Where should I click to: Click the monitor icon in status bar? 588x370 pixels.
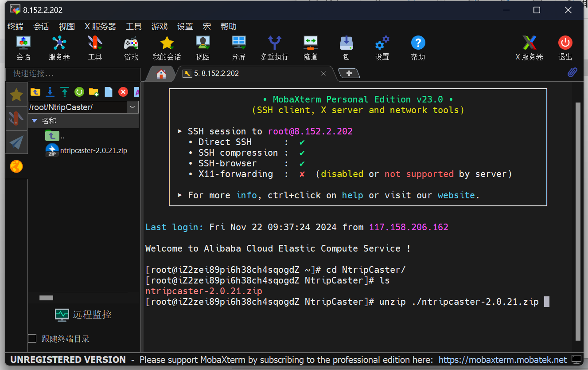(576, 359)
